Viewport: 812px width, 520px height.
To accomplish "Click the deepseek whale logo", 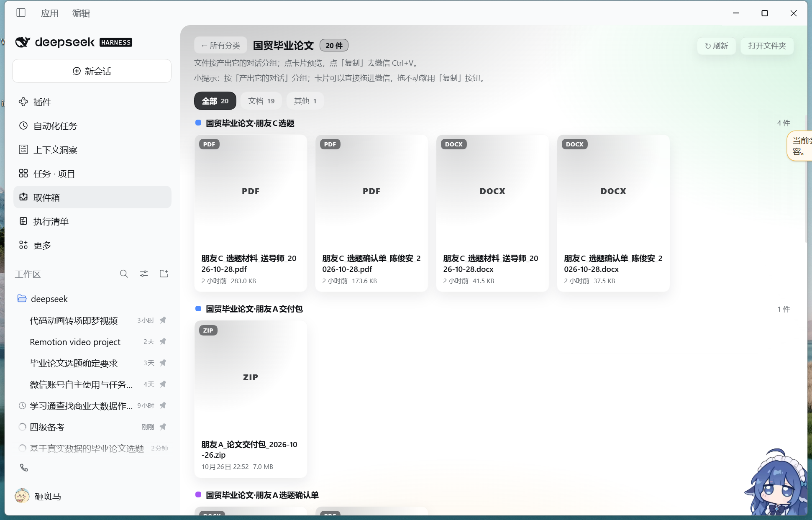I will tap(23, 42).
